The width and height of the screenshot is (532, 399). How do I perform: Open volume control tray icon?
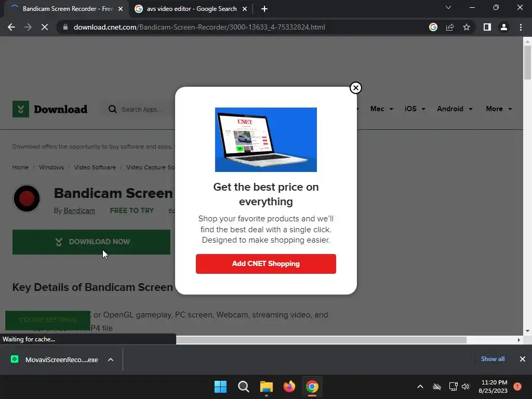(x=465, y=387)
